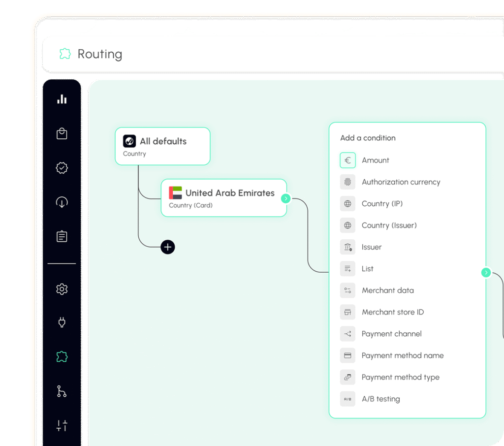The width and height of the screenshot is (504, 446).
Task: Add a new branch with plus button
Action: coord(168,247)
